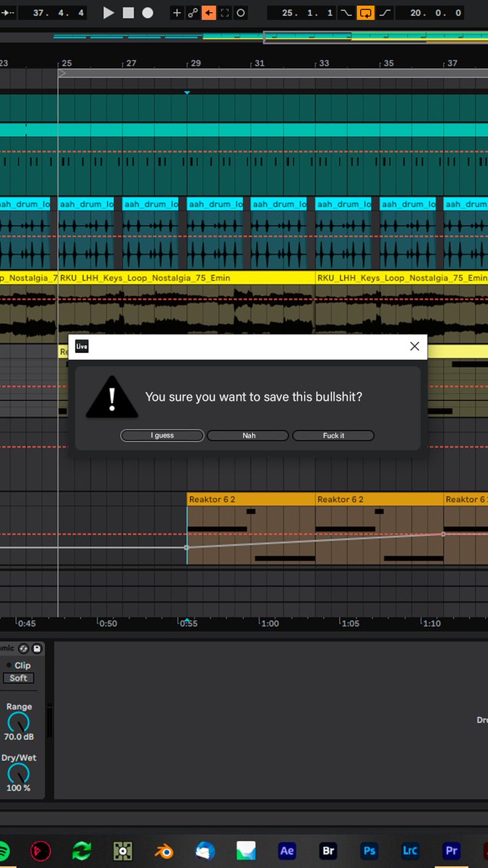Screen dimensions: 488x868
Task: Select the RKU_LHH_Keys_Loop clip starting at bar 33
Action: tap(401, 278)
